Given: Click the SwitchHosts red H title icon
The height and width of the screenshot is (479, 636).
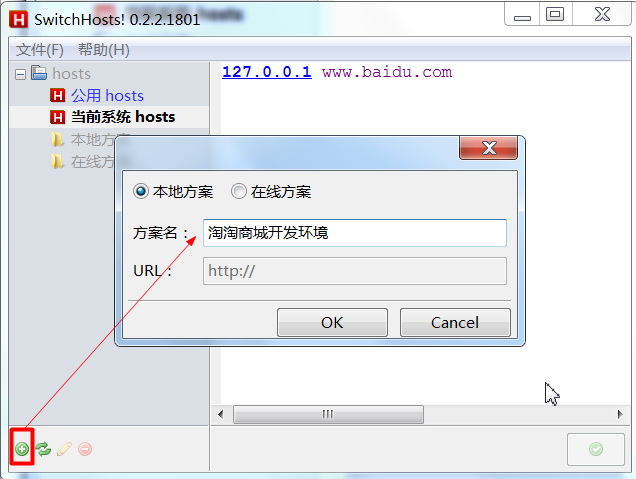Looking at the screenshot, I should click(19, 19).
